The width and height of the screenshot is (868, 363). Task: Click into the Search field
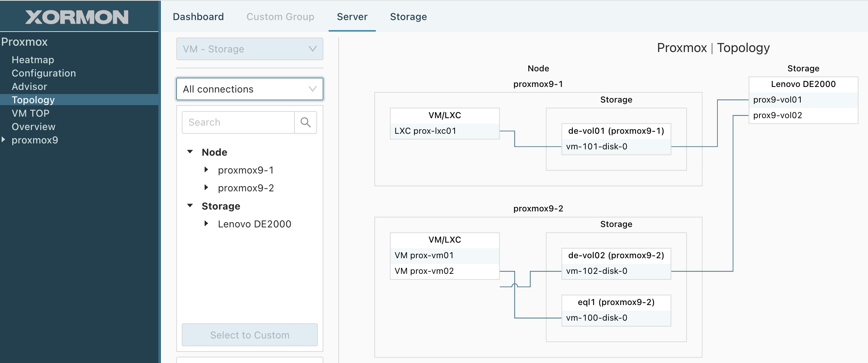coord(238,122)
